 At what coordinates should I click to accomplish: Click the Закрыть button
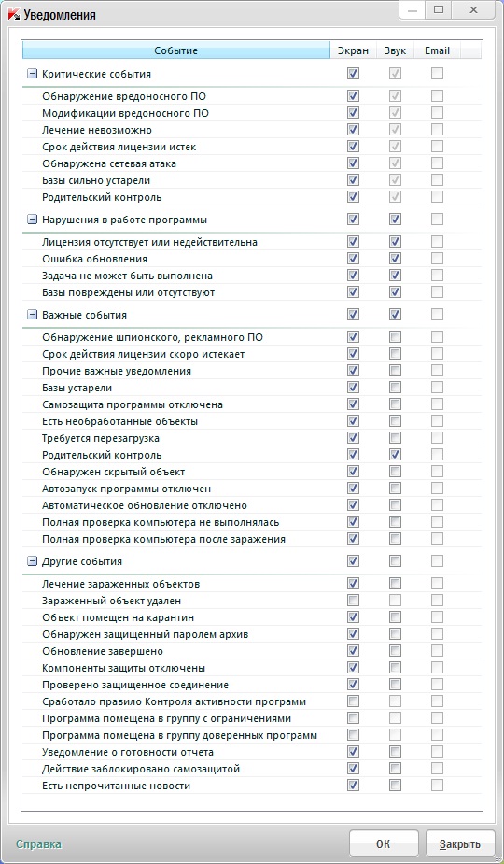point(460,843)
